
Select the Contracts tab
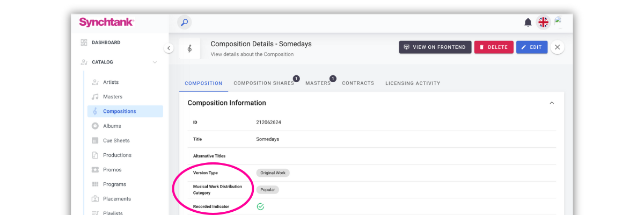click(x=358, y=83)
